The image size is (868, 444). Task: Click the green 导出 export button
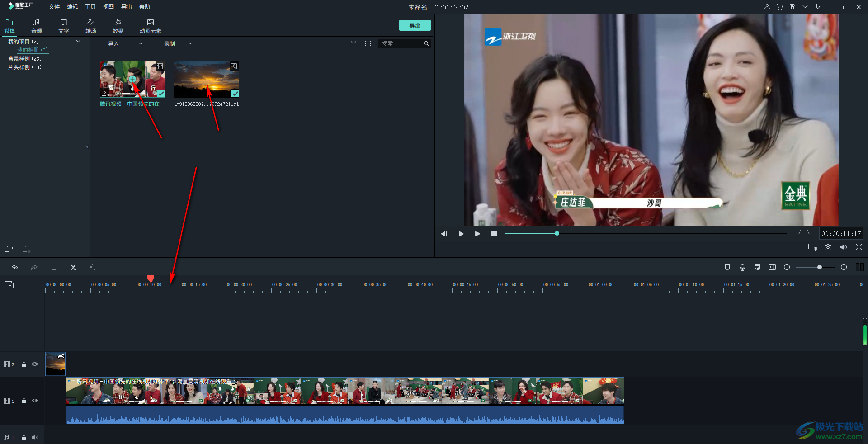pyautogui.click(x=415, y=25)
